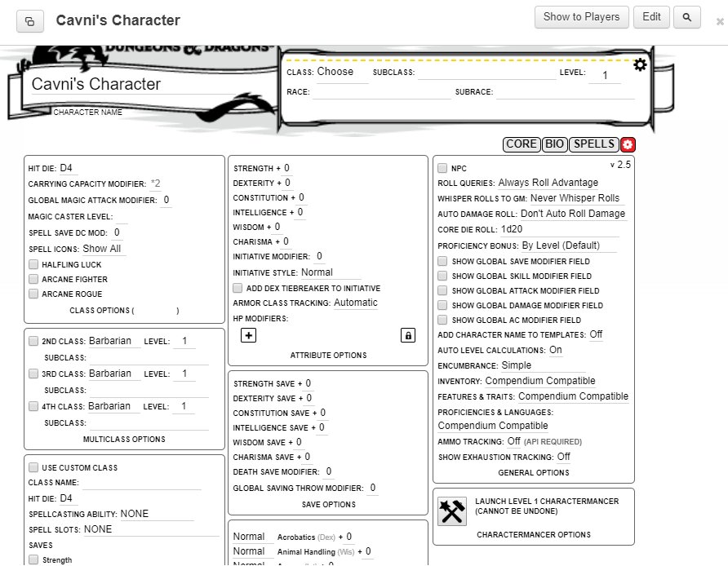Open the Encumbrance Simple dropdown
The height and width of the screenshot is (566, 728).
[544, 365]
